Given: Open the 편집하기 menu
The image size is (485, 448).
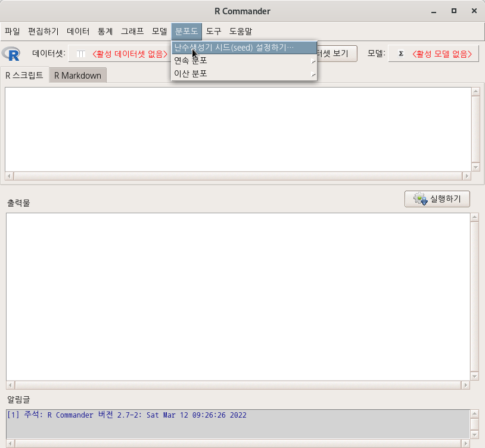Looking at the screenshot, I should point(43,31).
